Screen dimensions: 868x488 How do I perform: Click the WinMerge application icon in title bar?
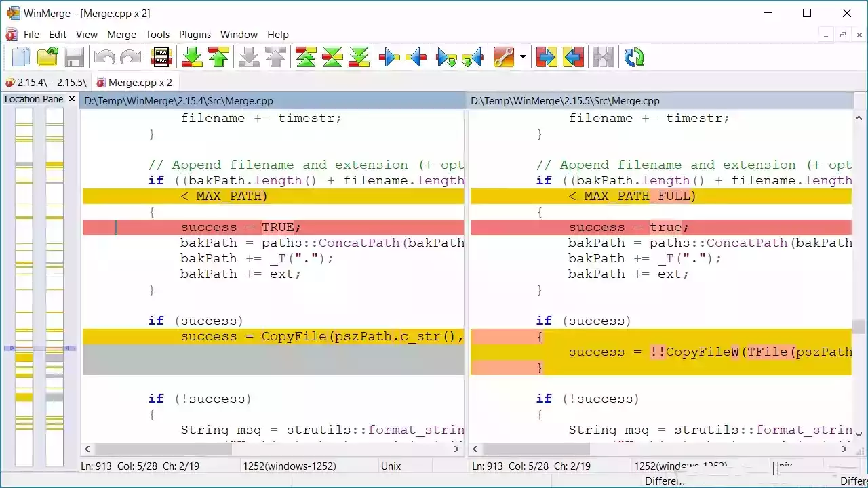[13, 13]
